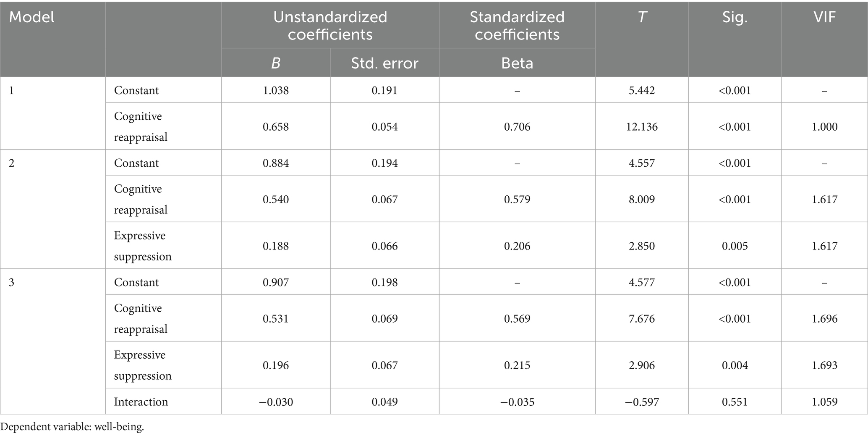The image size is (868, 436).
Task: Click the Unstandardized coefficients header
Action: tap(330, 25)
